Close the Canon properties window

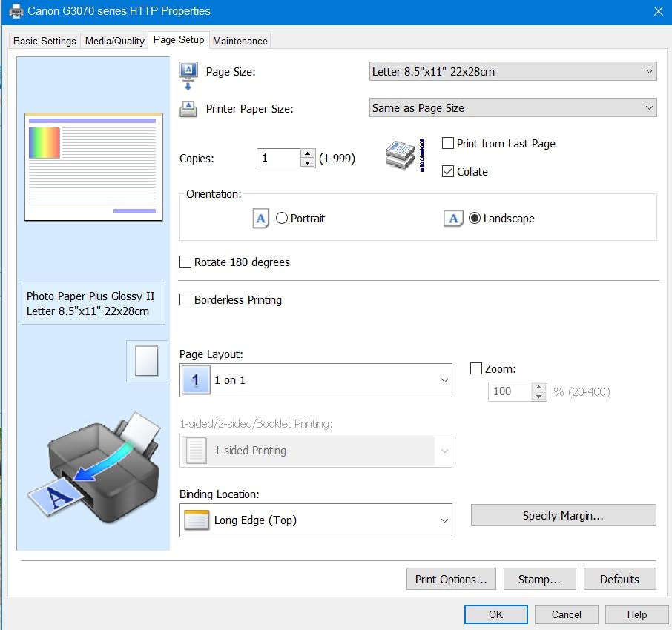[x=659, y=11]
